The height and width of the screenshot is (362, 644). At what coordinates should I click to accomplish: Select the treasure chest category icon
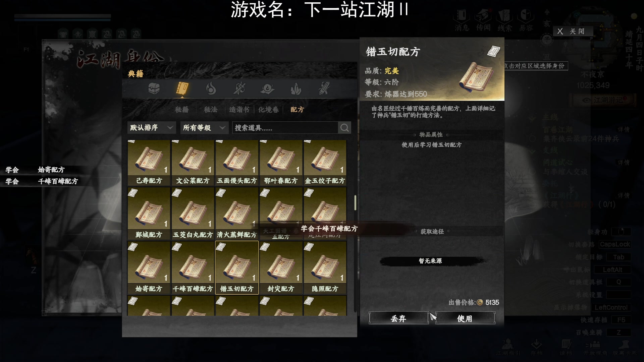154,89
